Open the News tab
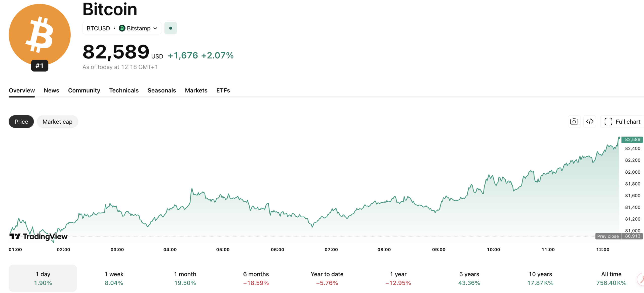Image resolution: width=644 pixels, height=293 pixels. point(51,90)
